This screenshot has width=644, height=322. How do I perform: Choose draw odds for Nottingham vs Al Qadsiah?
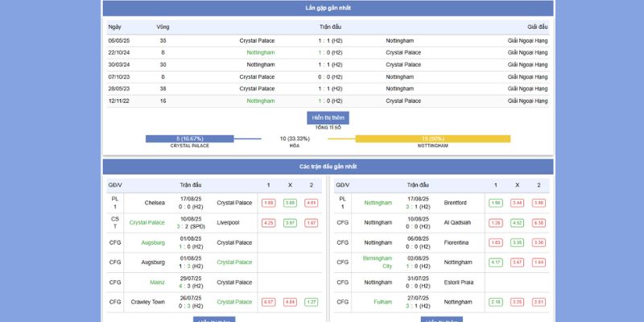click(x=518, y=222)
